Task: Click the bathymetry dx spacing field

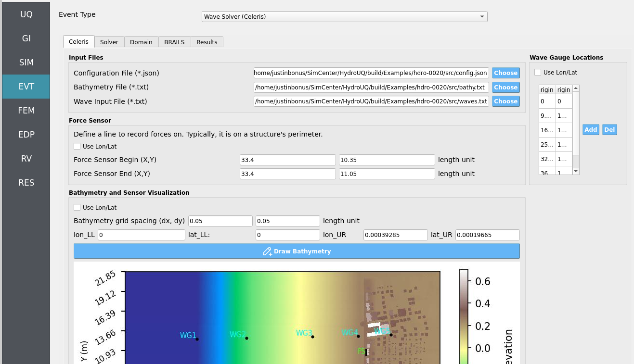Action: point(220,221)
